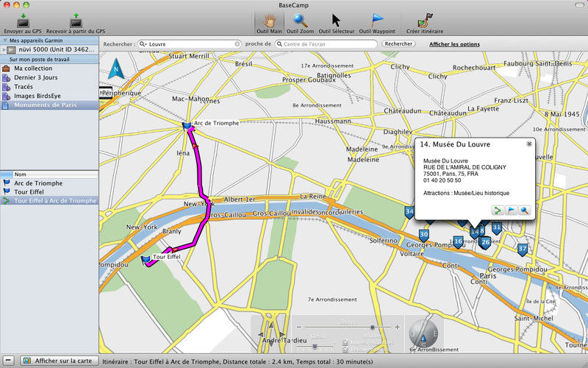Click the Envoyer au GPS toolbar icon
Viewport: 588px width, 368px height.
(23, 20)
